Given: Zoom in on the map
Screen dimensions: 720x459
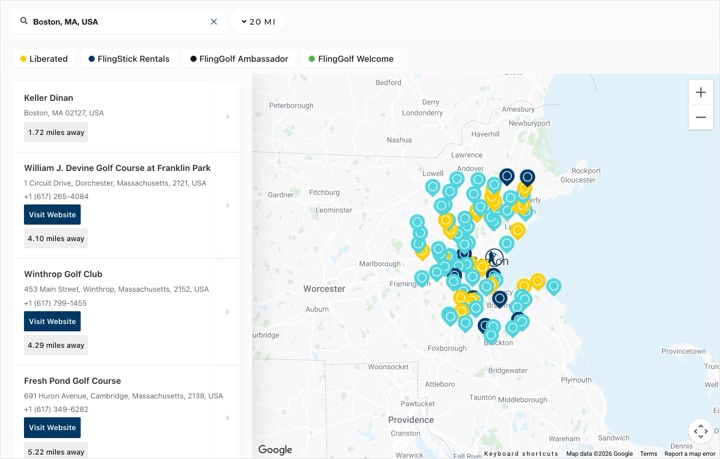Looking at the screenshot, I should (701, 92).
